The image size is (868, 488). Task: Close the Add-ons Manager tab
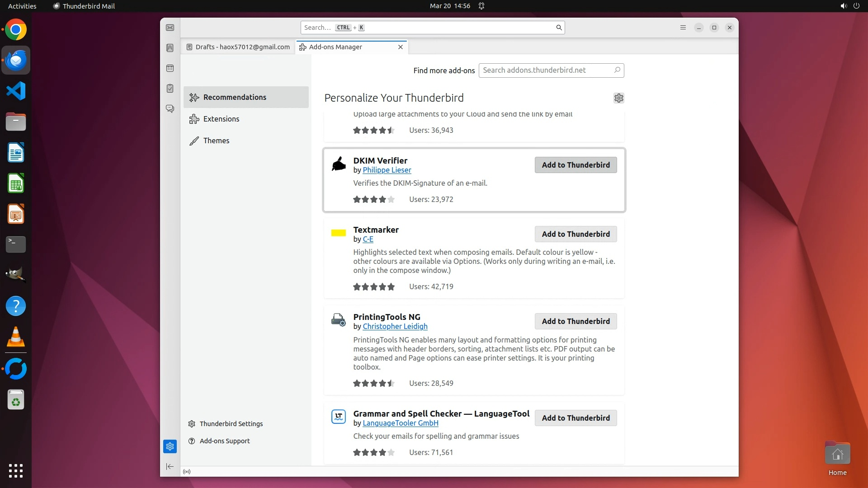[x=400, y=47]
